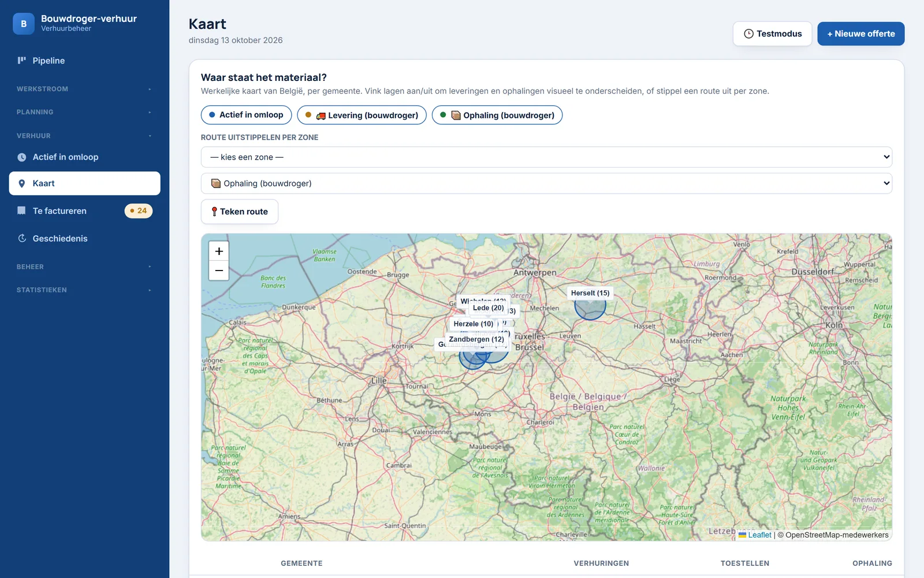The image size is (924, 578).
Task: Click the Herselt (15) map label
Action: [x=590, y=293]
